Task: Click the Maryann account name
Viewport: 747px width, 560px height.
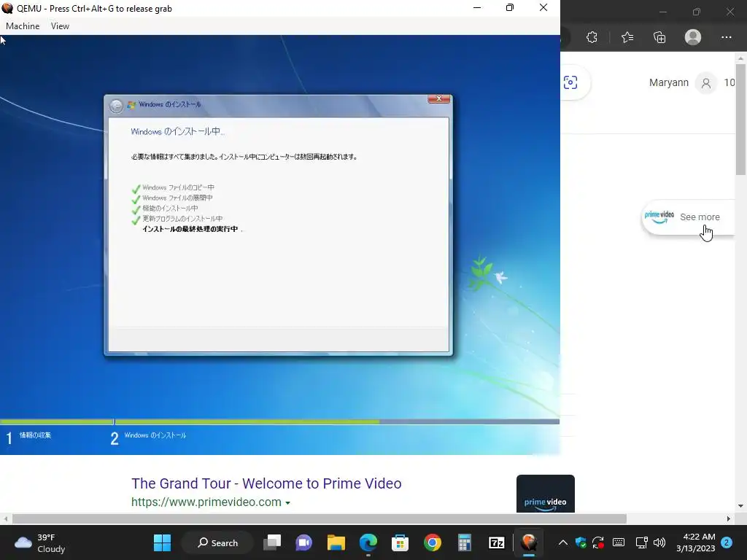Action: click(668, 83)
